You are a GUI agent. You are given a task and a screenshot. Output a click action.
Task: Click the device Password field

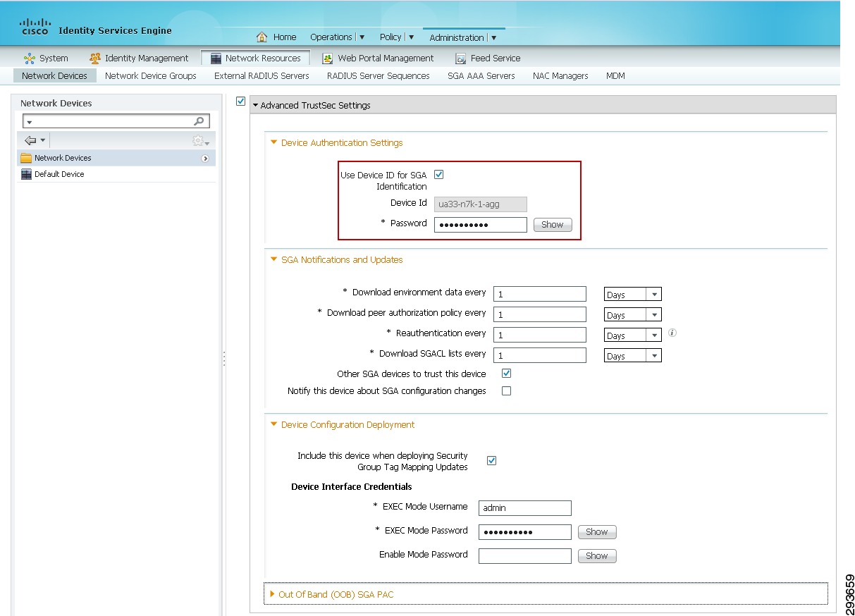point(481,225)
